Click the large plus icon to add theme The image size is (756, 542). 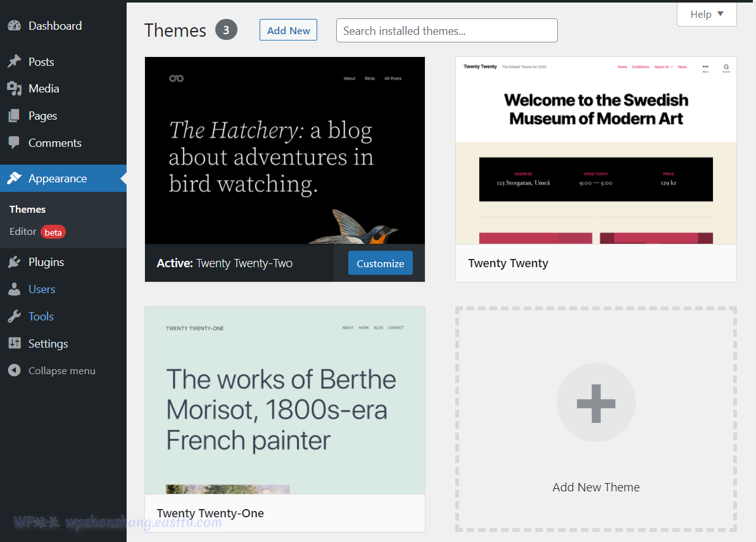[596, 403]
